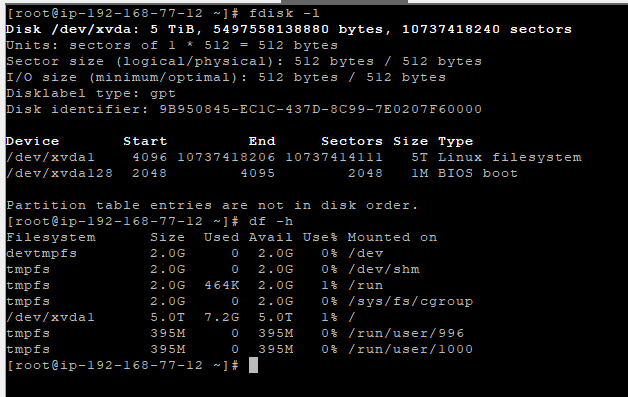The height and width of the screenshot is (397, 628).
Task: Click 'Sector size (logical/physical)' line
Action: click(x=244, y=61)
